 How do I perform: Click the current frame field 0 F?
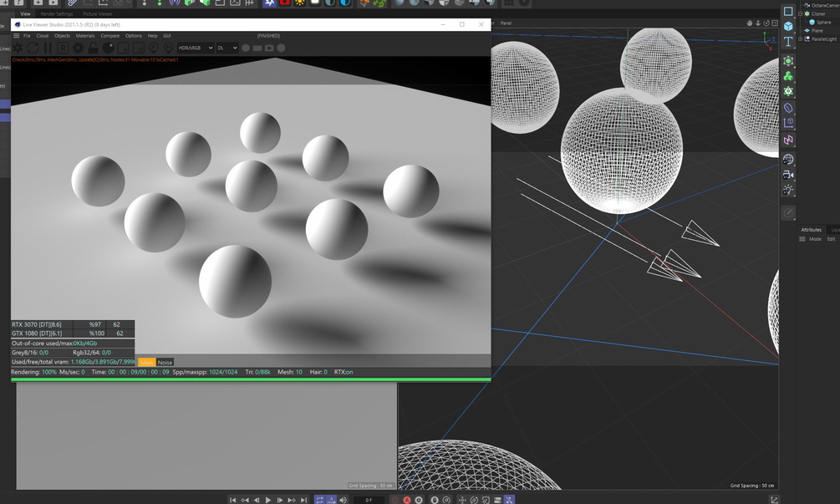[x=369, y=500]
